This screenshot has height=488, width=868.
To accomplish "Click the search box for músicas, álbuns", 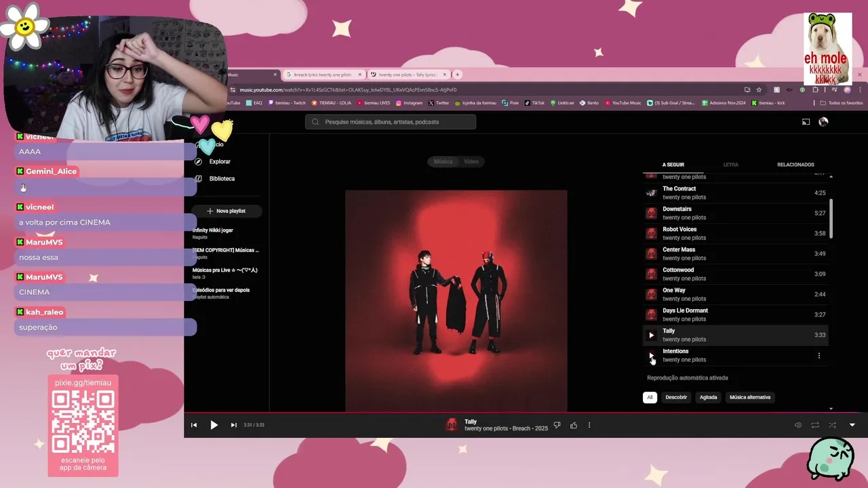I will tap(391, 122).
